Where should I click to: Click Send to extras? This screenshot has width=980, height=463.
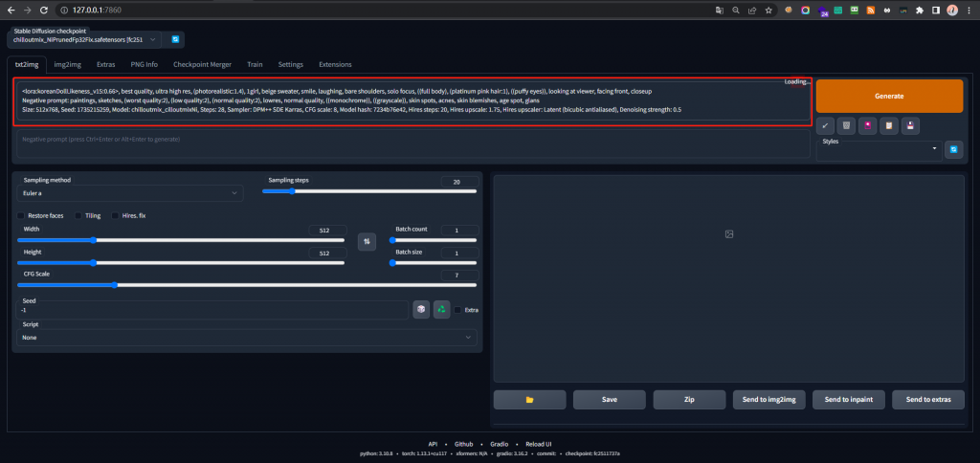928,399
